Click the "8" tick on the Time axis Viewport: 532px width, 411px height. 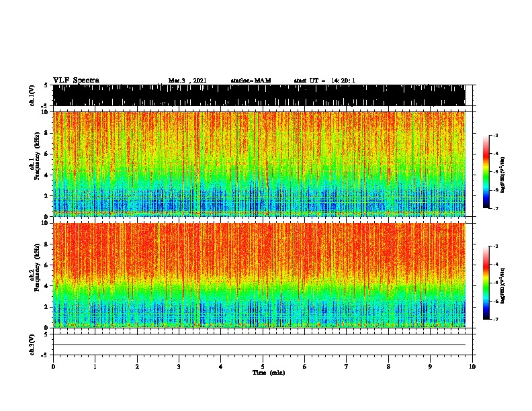pos(388,367)
